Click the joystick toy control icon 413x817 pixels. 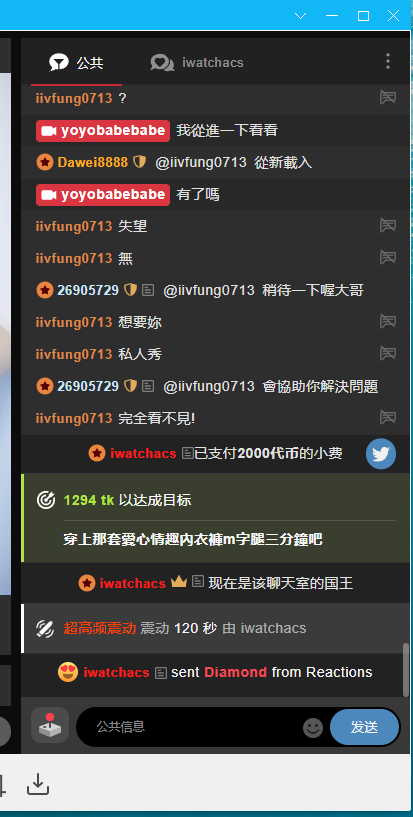point(50,725)
